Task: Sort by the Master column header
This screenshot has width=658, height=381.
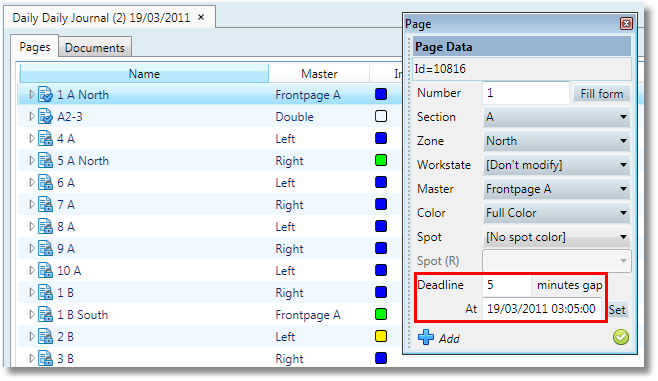Action: (x=319, y=74)
